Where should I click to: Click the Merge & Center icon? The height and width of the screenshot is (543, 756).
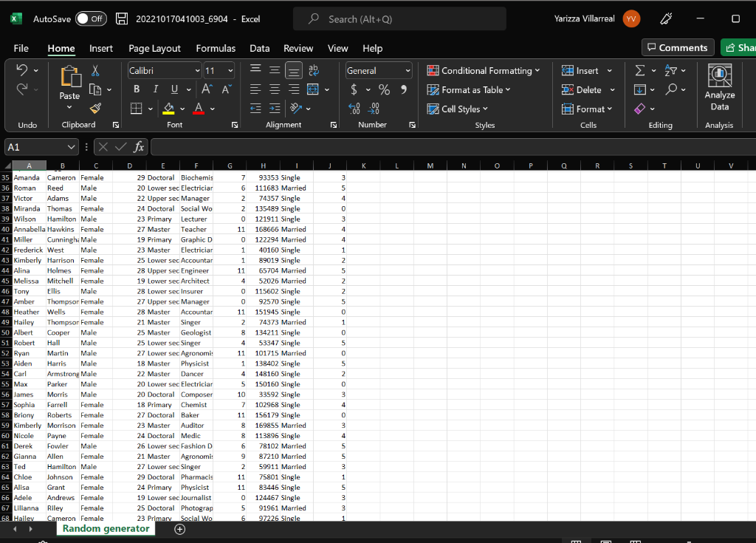pos(313,89)
